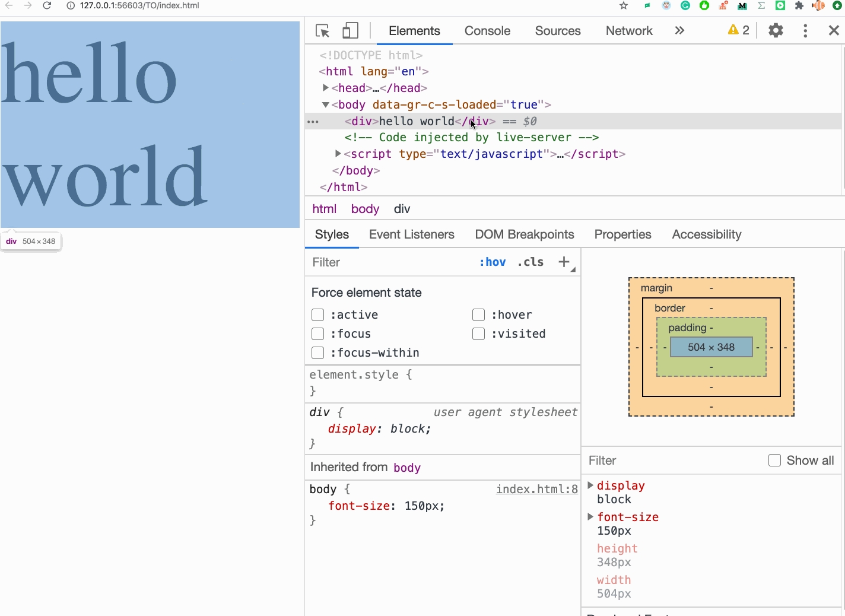Screen dimensions: 845x616
Task: Toggle the device toolbar icon
Action: (350, 31)
